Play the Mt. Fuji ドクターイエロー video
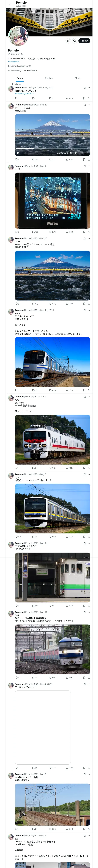 coord(18,153)
